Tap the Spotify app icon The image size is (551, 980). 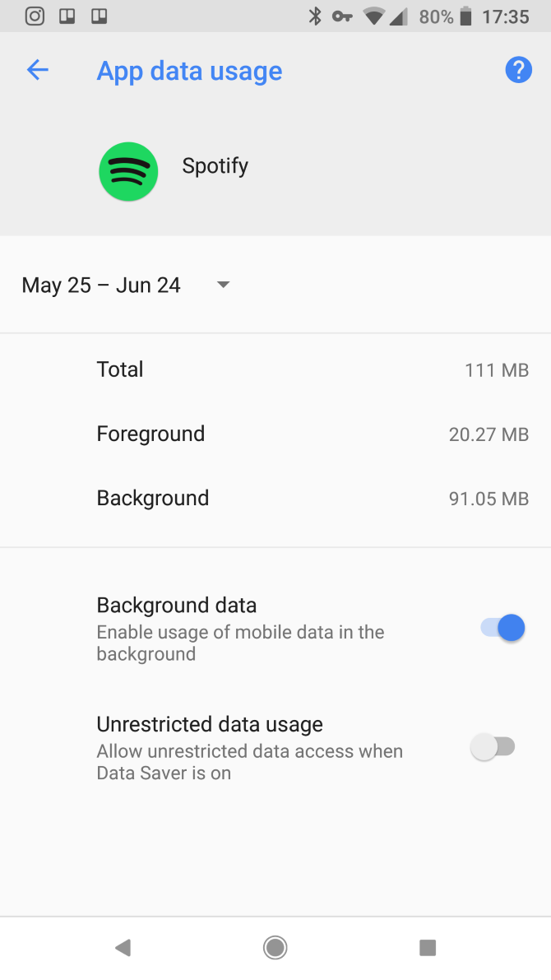(x=128, y=171)
